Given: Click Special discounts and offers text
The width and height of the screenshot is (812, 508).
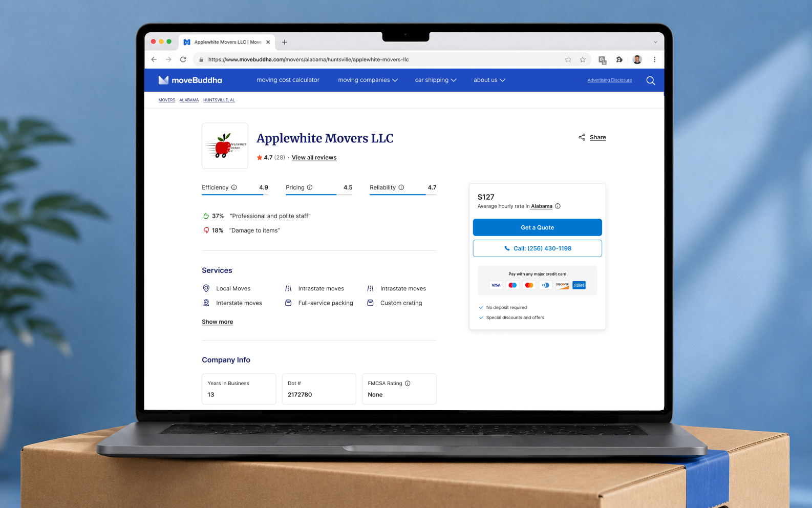Looking at the screenshot, I should tap(515, 318).
